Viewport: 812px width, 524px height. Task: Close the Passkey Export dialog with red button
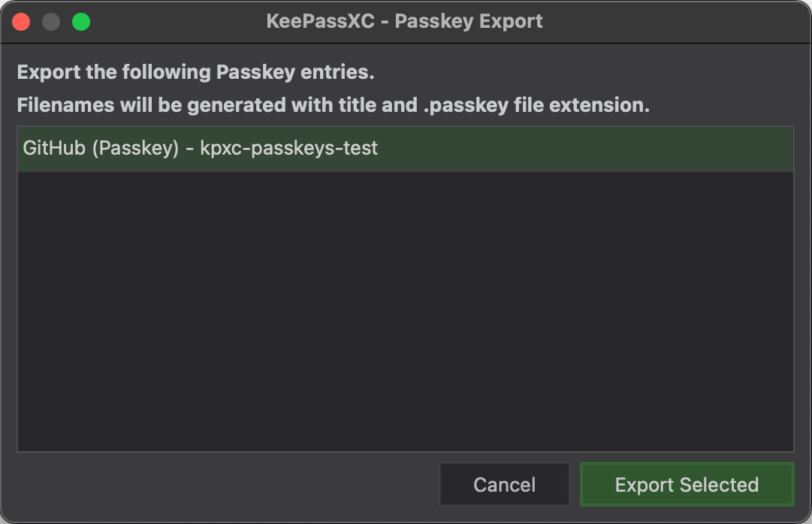[21, 22]
